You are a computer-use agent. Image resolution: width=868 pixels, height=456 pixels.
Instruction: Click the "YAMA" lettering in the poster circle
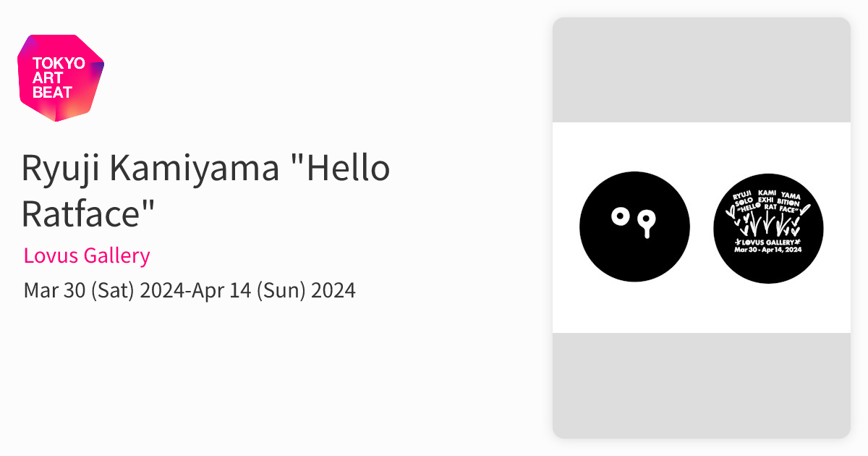pos(795,195)
